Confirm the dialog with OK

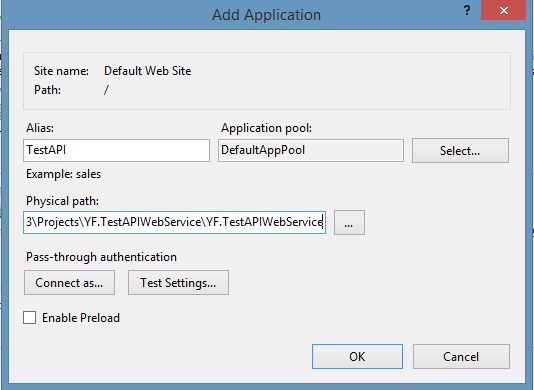[357, 357]
